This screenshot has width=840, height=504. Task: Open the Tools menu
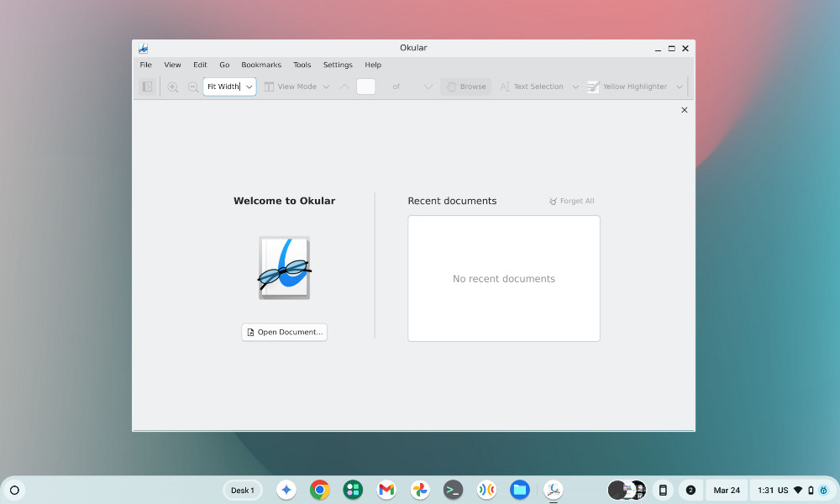click(302, 65)
